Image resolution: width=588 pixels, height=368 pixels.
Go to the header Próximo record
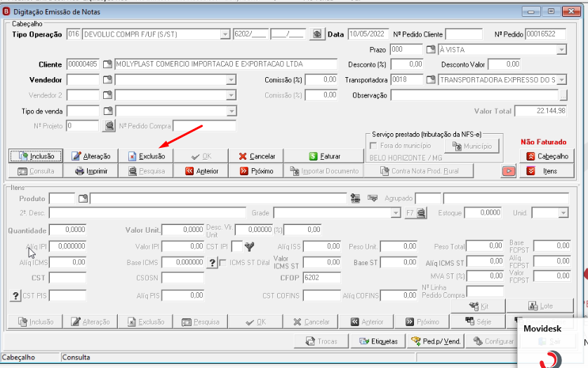[x=256, y=171]
